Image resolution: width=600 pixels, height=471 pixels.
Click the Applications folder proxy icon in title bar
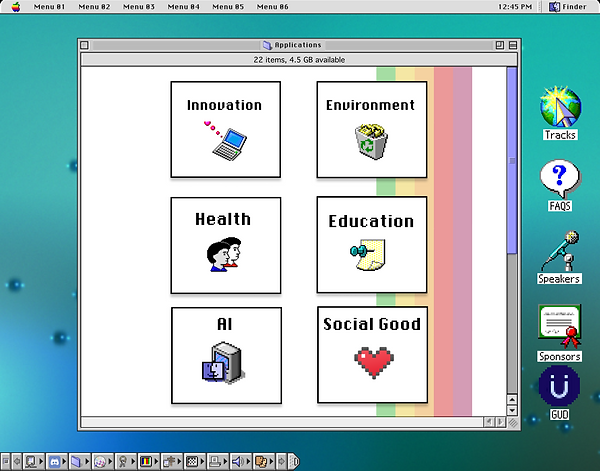267,45
